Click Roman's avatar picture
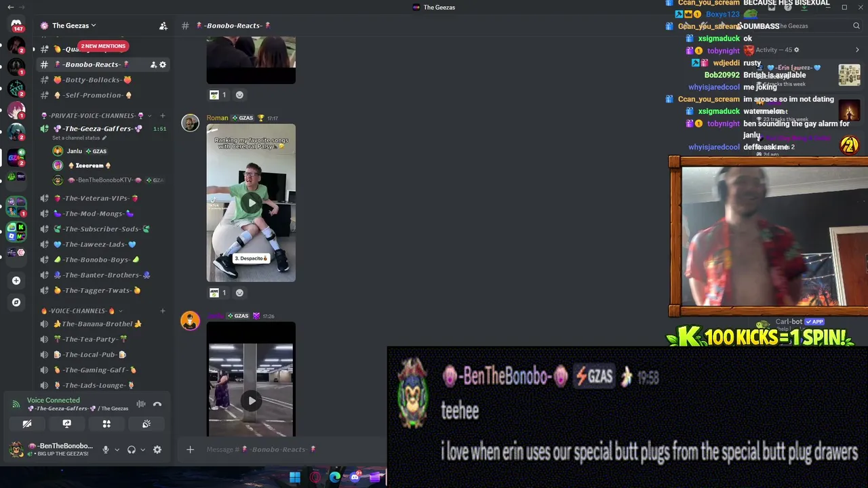This screenshot has height=488, width=868. [190, 123]
